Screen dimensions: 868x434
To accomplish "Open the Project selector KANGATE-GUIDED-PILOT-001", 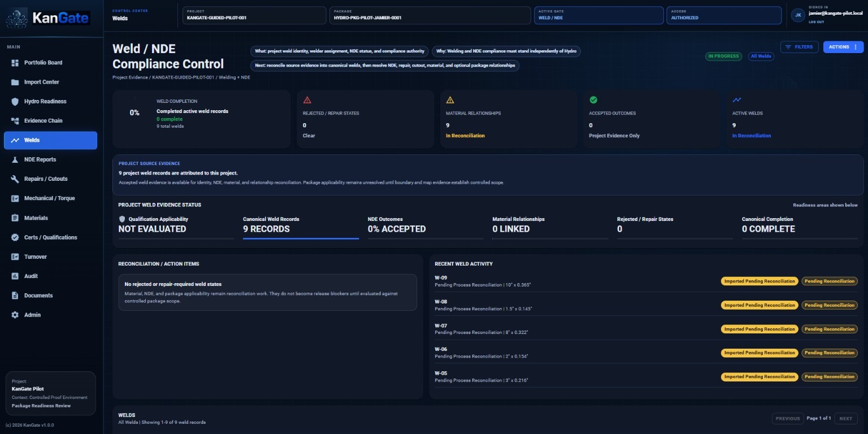I will [254, 15].
